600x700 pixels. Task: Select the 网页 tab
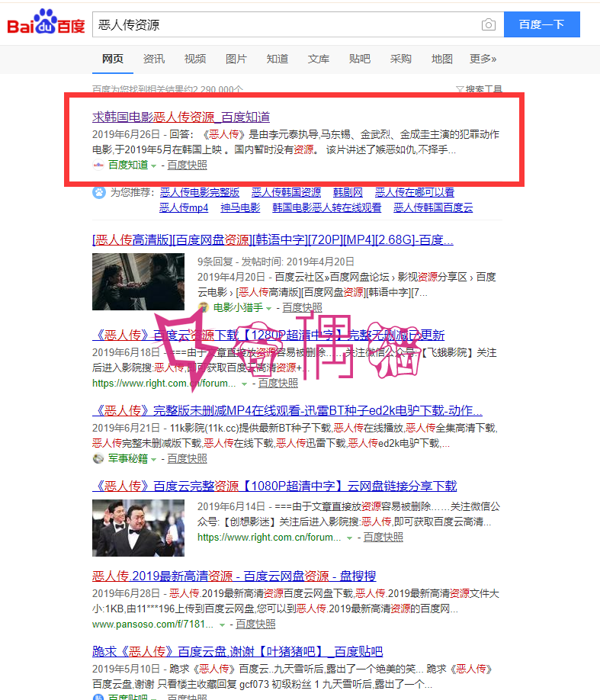click(113, 59)
